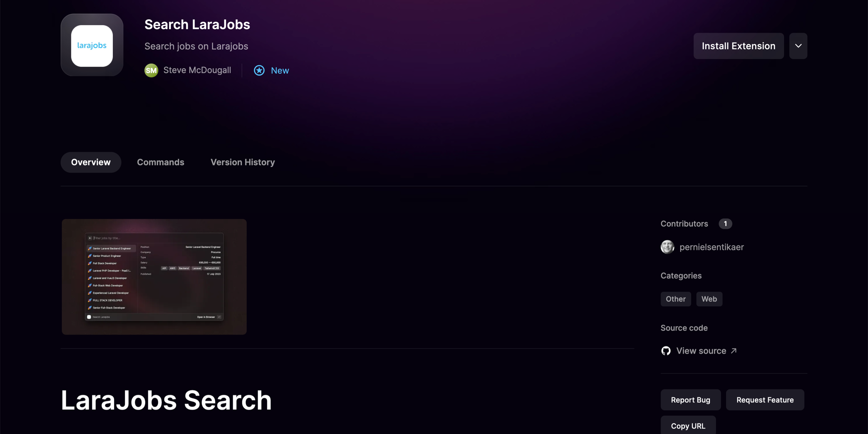Viewport: 868px width, 434px height.
Task: Click the Source code section label
Action: [x=684, y=328]
